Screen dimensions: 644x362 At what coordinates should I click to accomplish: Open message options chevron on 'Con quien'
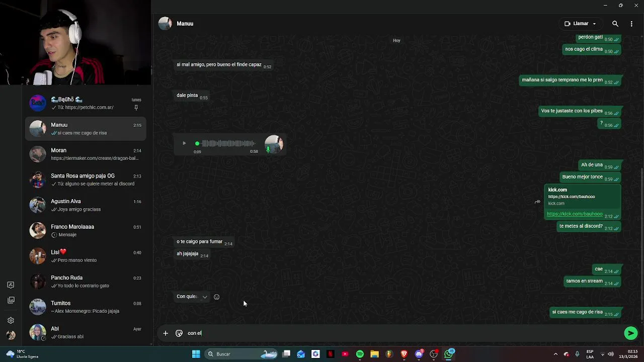[x=205, y=297]
